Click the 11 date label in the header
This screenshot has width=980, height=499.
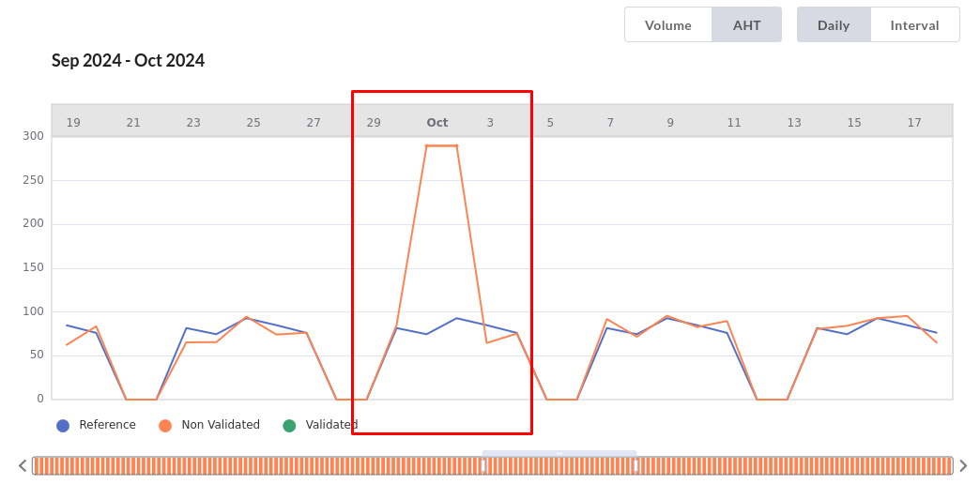click(x=734, y=123)
